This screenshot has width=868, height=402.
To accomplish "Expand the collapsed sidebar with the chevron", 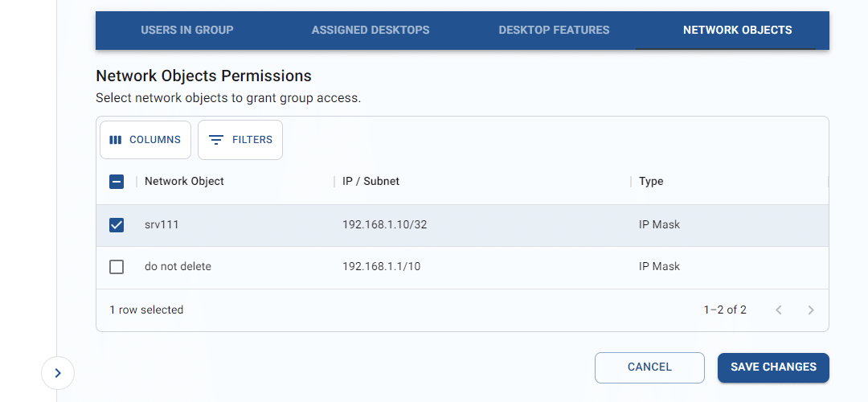I will click(58, 373).
